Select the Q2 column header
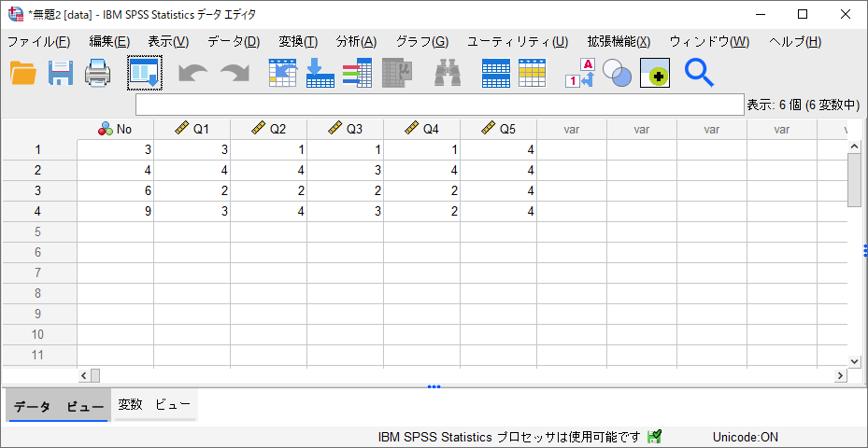The width and height of the screenshot is (868, 448). click(268, 130)
